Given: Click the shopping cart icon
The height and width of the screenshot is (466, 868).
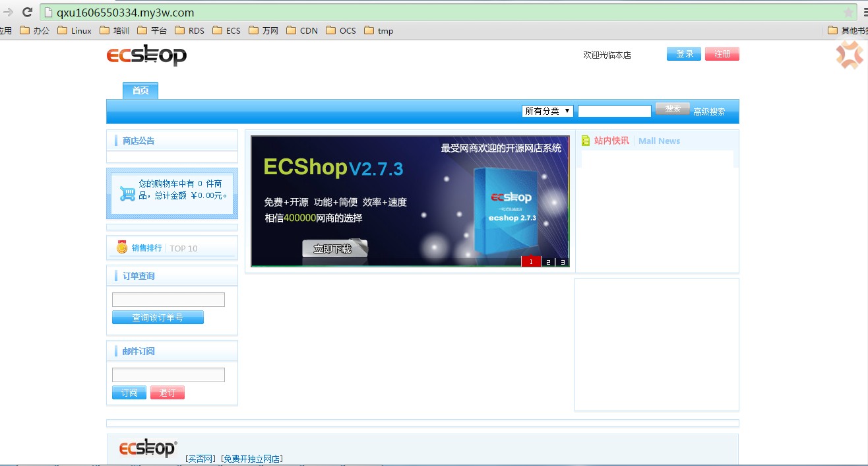Looking at the screenshot, I should tap(127, 193).
